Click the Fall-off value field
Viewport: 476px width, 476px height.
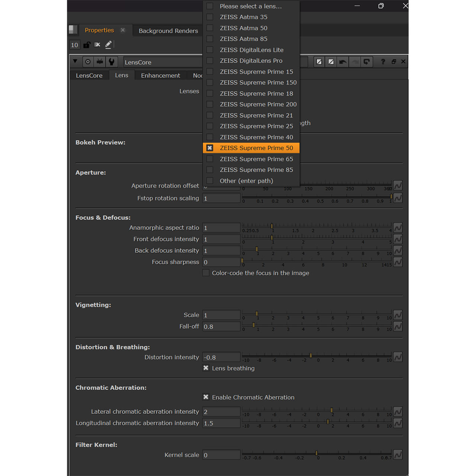pos(221,327)
